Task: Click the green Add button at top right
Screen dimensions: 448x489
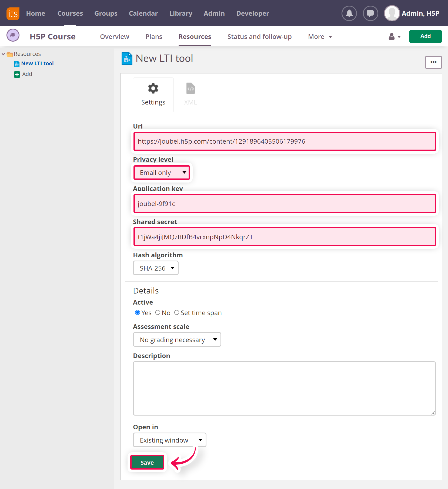Action: (x=425, y=36)
